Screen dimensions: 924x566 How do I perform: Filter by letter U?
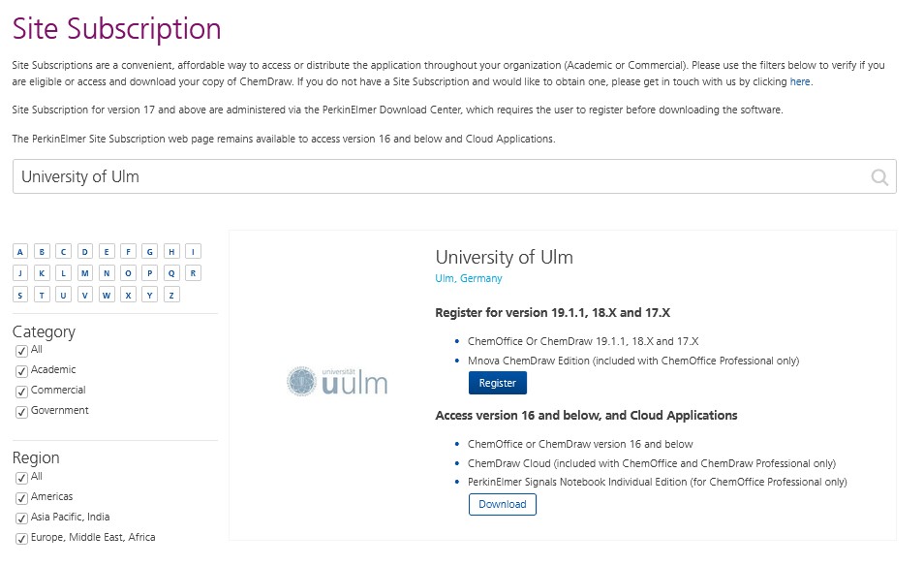tap(63, 295)
